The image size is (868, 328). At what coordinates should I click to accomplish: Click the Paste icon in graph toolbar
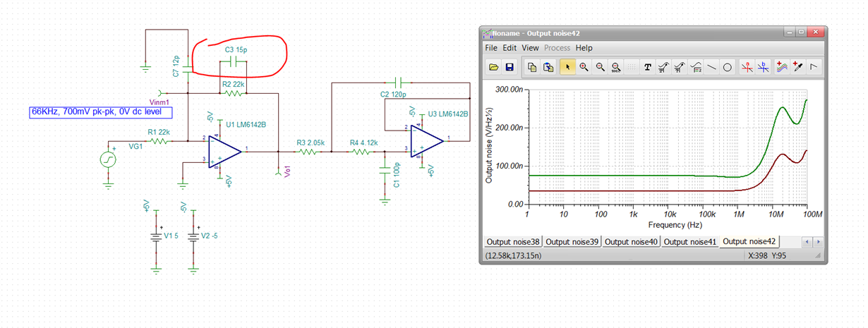[548, 67]
